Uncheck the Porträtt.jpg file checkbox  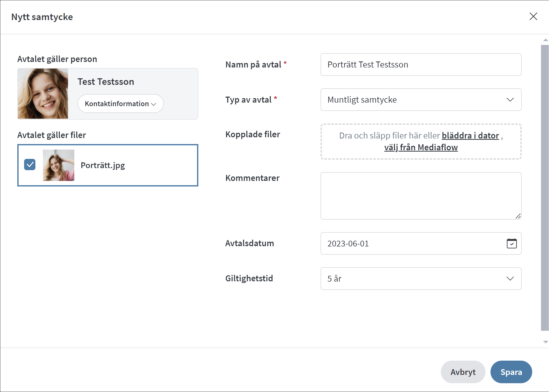coord(30,165)
